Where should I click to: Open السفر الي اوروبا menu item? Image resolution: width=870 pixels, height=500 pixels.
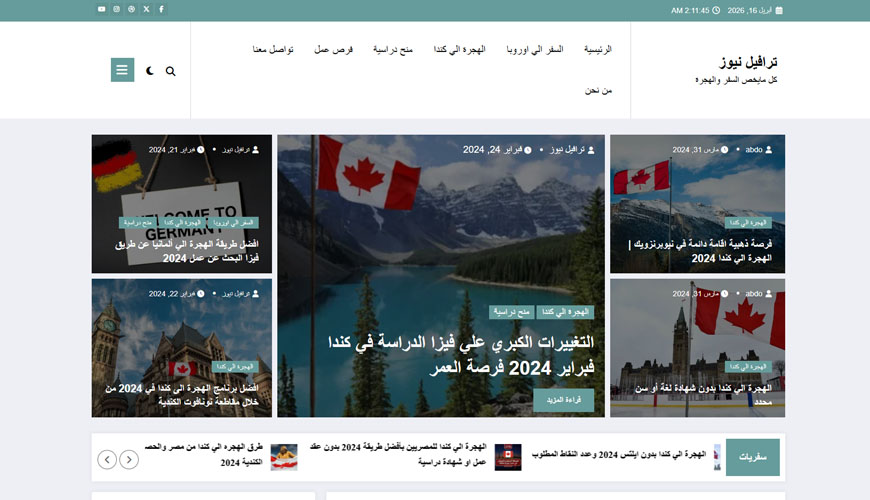click(x=534, y=49)
